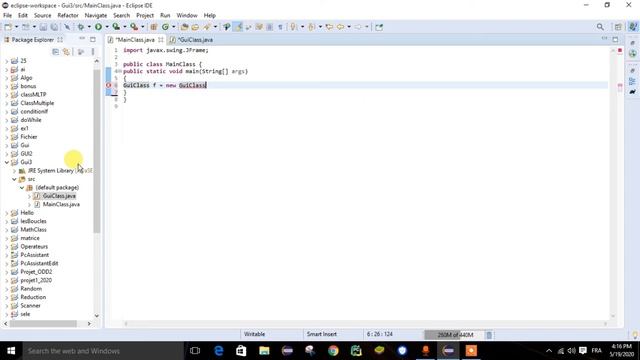Image resolution: width=640 pixels, height=360 pixels.
Task: Collapse the src folder node
Action: (x=14, y=179)
